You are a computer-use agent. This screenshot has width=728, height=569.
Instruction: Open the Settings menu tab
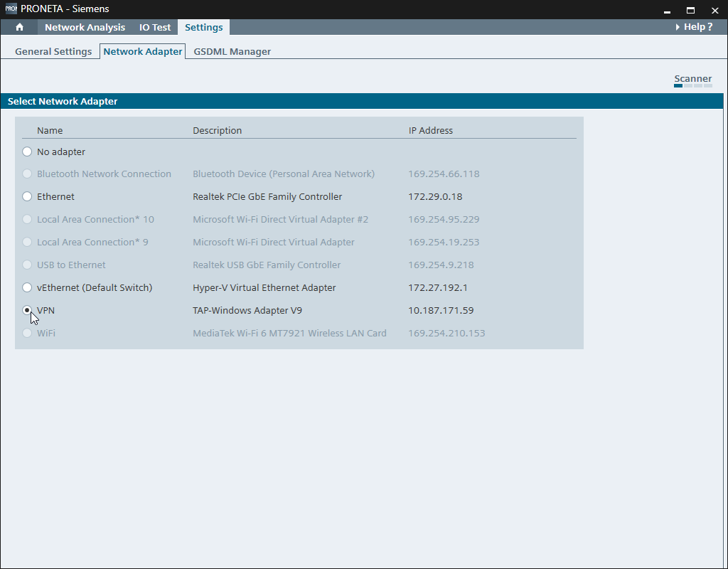(203, 27)
